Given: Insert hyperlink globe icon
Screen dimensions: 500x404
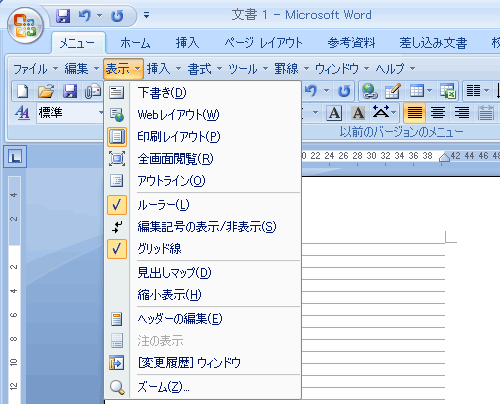Looking at the screenshot, I should (x=369, y=91).
